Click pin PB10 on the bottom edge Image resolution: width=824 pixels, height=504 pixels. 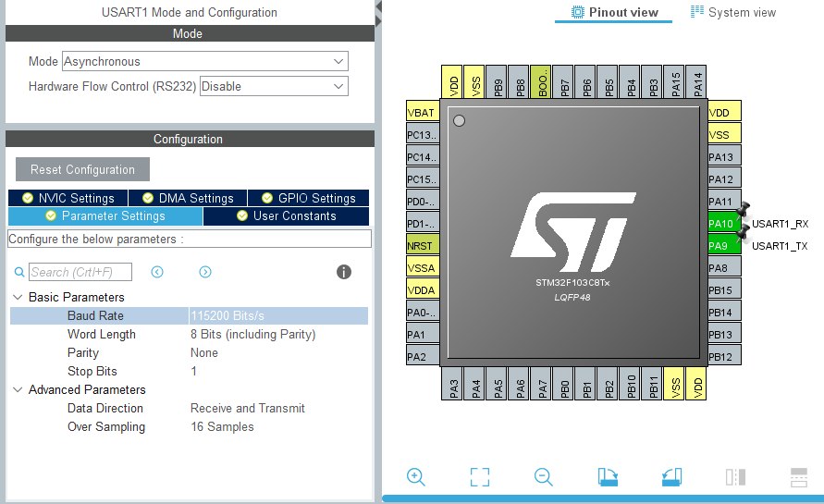630,384
